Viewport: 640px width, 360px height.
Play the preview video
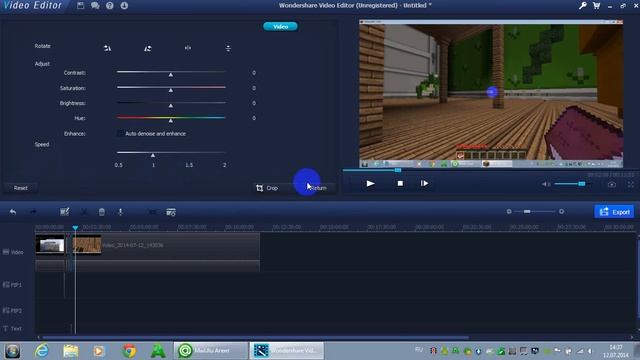(x=370, y=184)
